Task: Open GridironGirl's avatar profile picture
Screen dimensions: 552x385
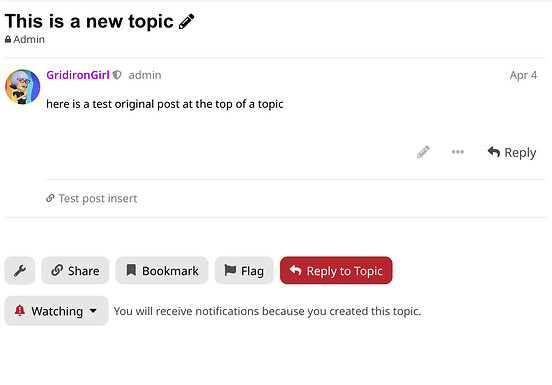Action: [23, 87]
